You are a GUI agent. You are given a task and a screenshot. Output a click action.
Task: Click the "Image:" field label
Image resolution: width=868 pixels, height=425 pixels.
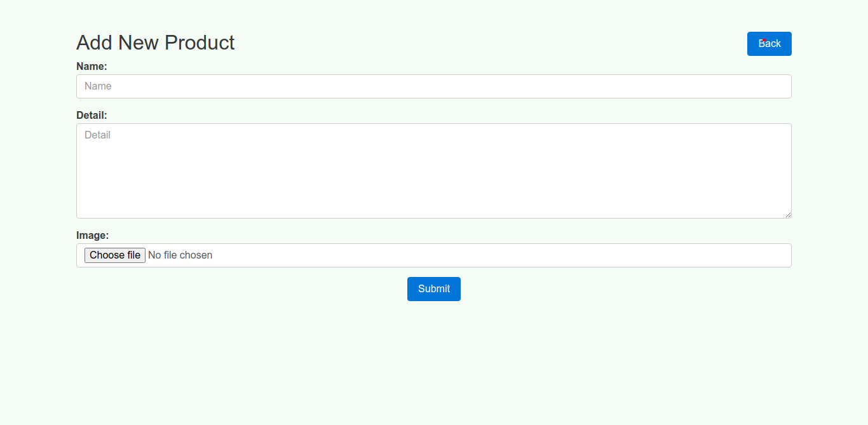(x=93, y=235)
